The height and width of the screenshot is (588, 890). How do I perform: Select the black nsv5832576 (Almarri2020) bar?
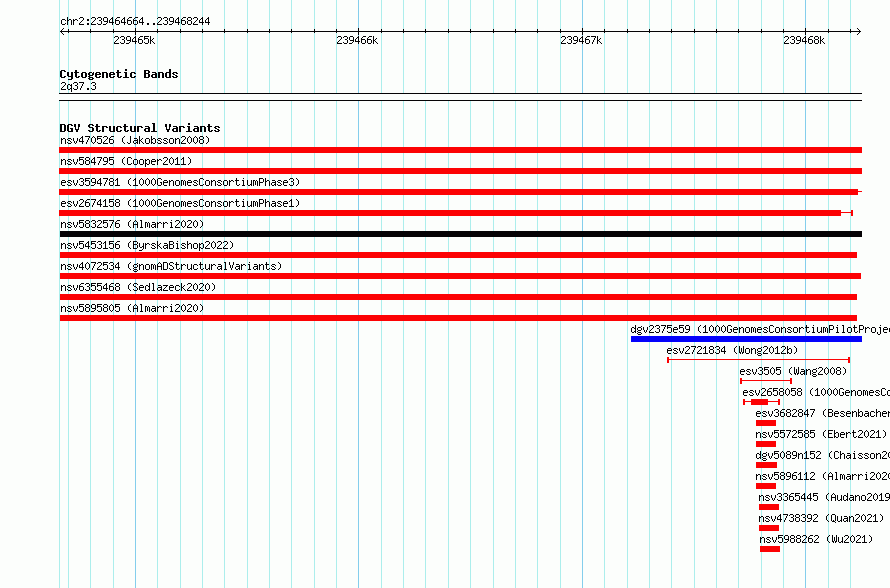tap(460, 234)
